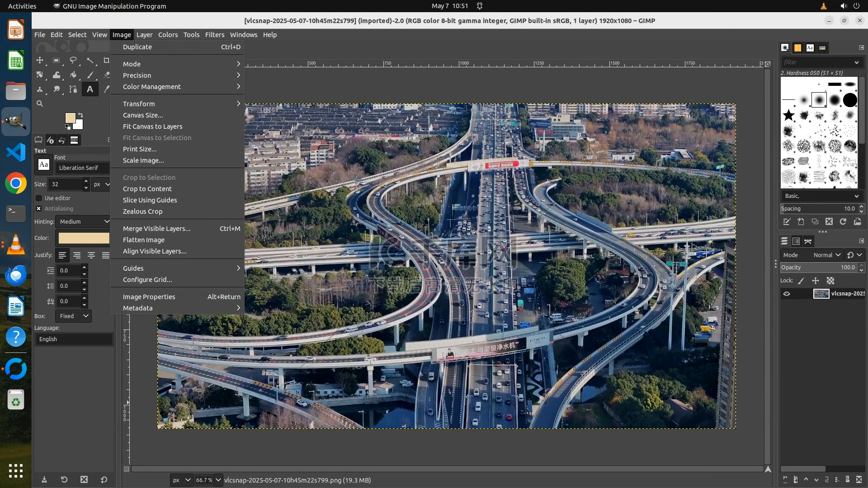Select the Free Select lasso tool
This screenshot has width=868, height=488.
tap(73, 61)
